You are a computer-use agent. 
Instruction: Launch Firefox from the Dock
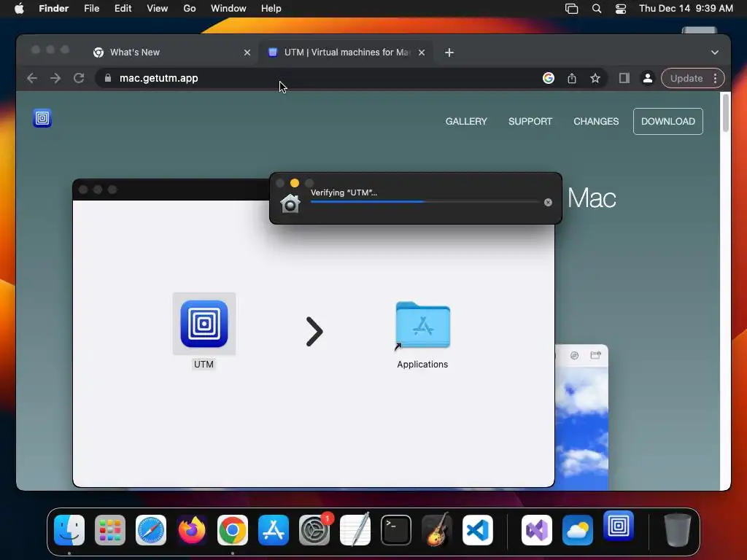tap(192, 530)
